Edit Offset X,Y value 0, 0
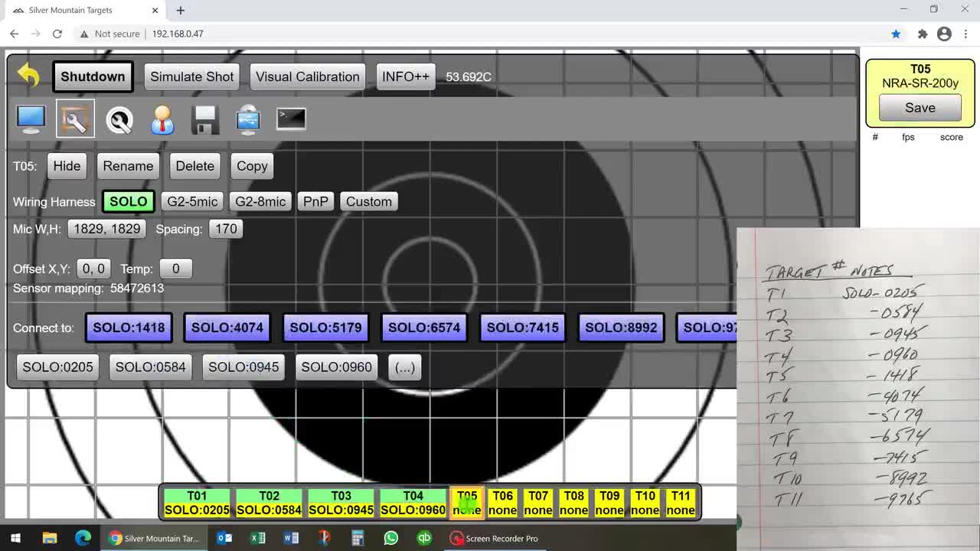 click(x=93, y=269)
